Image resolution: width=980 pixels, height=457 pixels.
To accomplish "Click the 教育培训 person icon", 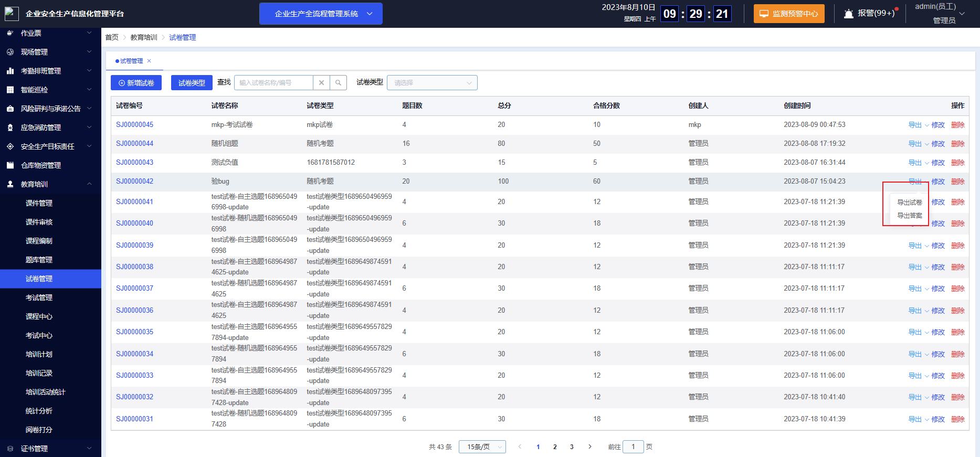I will click(10, 184).
